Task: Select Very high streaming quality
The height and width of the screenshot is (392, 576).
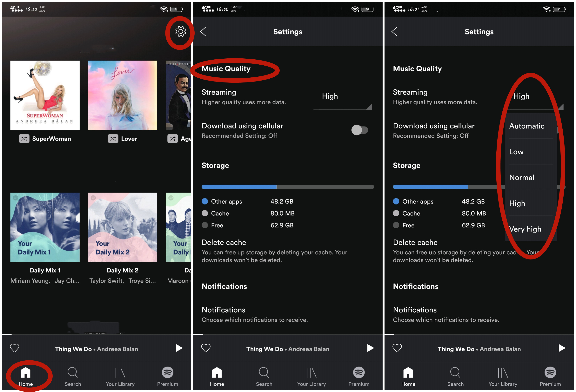Action: click(x=531, y=229)
